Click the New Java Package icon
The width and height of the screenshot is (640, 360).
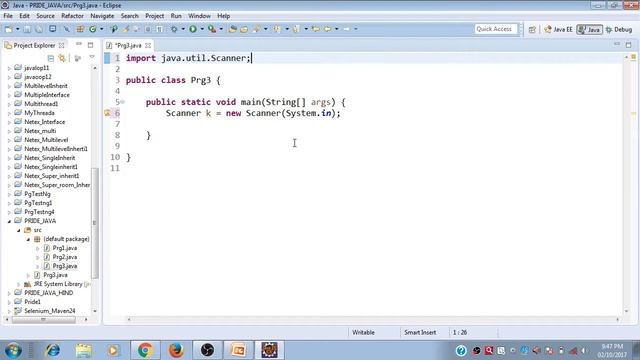80,29
